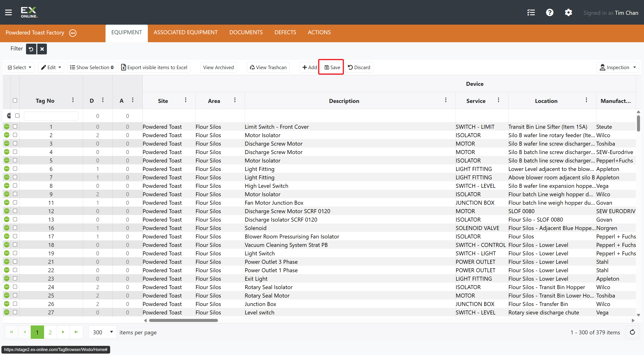Clear the filter with X icon

tap(42, 49)
